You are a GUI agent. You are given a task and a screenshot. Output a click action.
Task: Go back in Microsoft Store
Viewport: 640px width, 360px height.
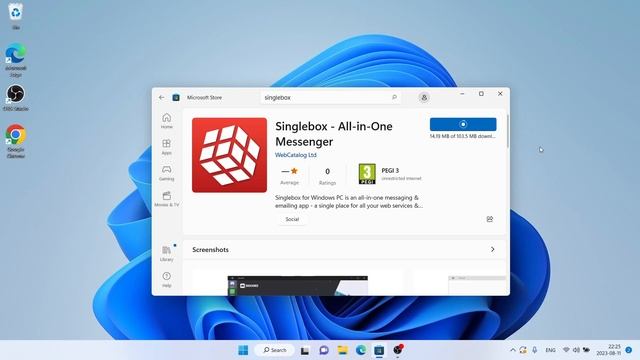162,98
